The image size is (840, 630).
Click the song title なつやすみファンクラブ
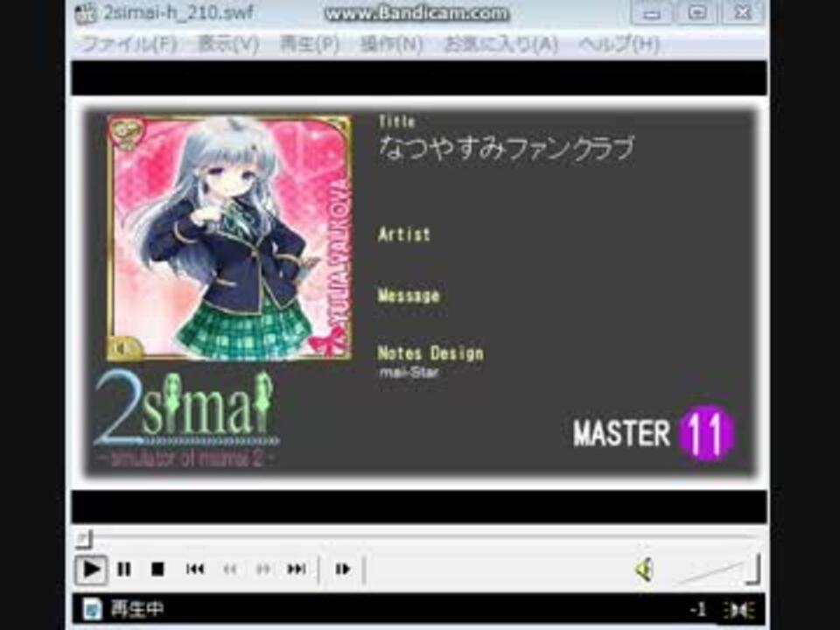[x=507, y=149]
